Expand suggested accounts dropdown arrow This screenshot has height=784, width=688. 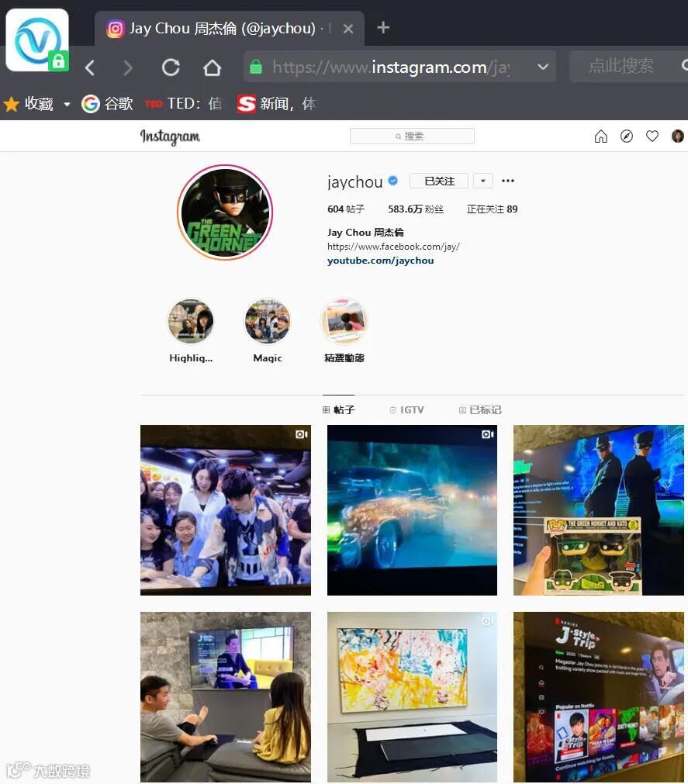483,181
